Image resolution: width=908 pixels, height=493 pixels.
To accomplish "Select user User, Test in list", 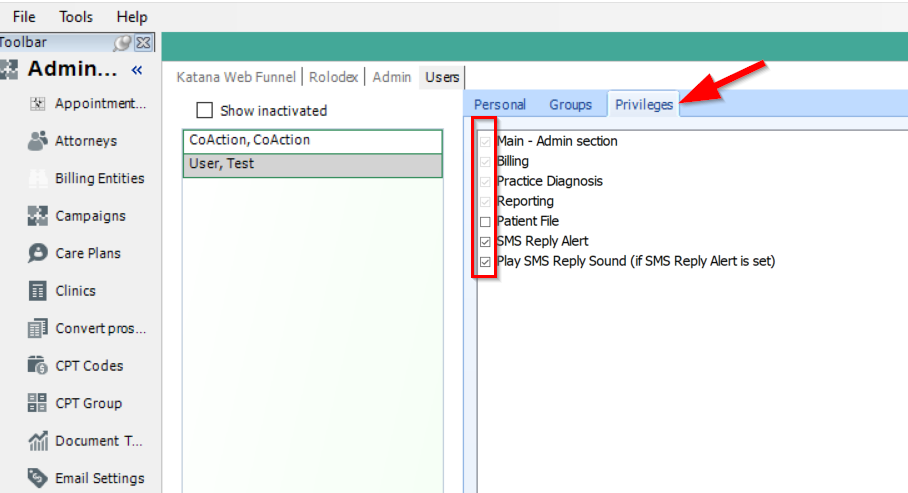I will click(313, 165).
